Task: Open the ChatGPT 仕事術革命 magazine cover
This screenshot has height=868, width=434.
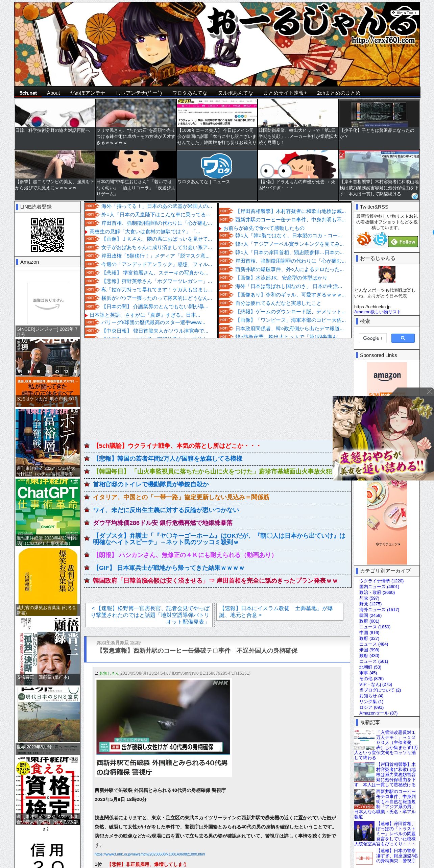Action: point(48,512)
